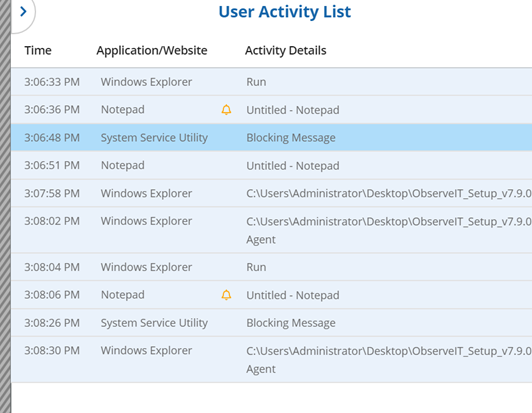Open the 3:06:51 PM Notepad activity
Screen dimensions: 532x413
(271, 165)
